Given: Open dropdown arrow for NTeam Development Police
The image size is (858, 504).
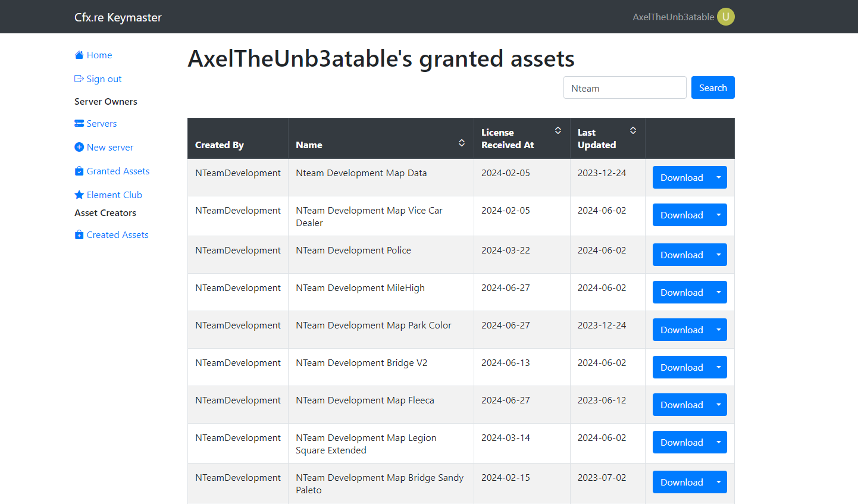Looking at the screenshot, I should (719, 255).
